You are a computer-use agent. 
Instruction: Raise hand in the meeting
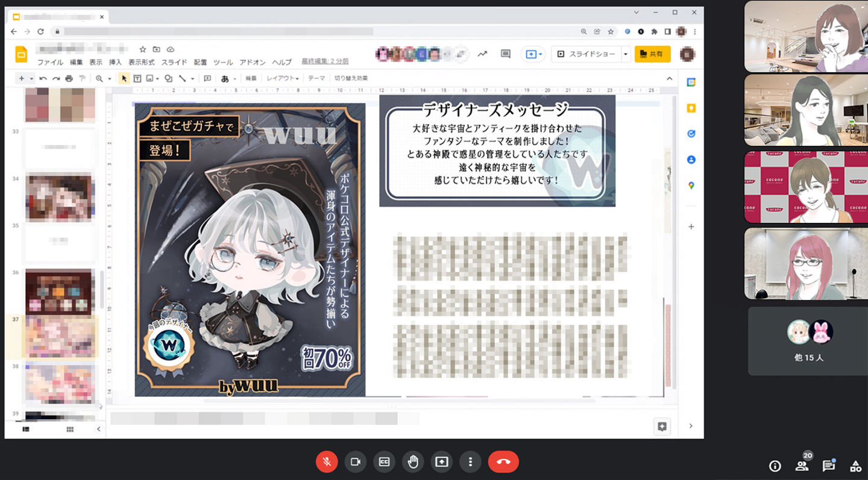(x=413, y=461)
